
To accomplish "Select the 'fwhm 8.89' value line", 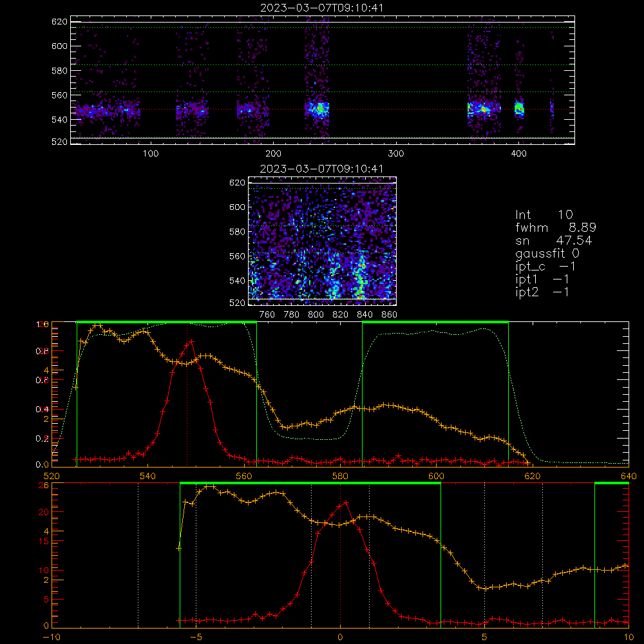I will 556,227.
